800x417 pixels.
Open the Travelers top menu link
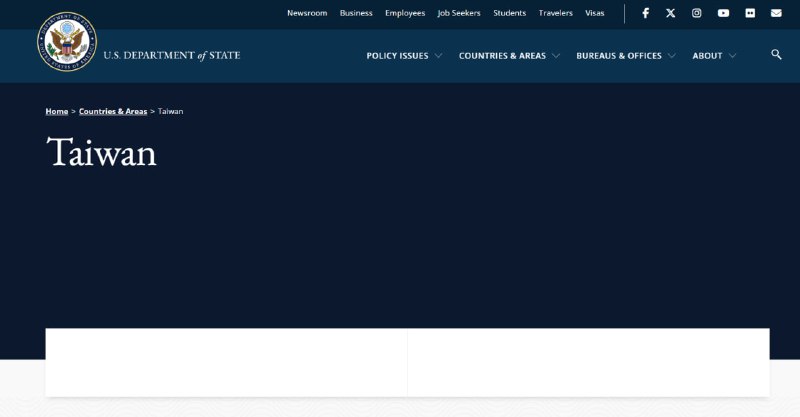(x=556, y=13)
